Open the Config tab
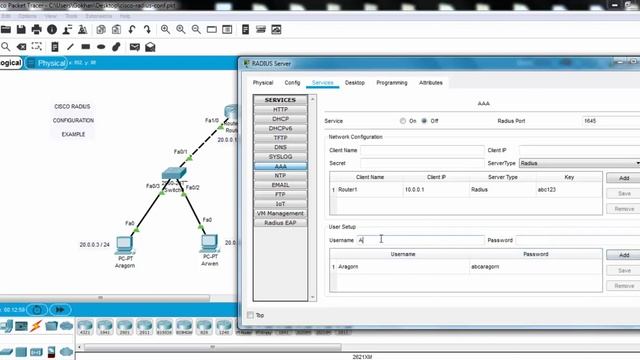This screenshot has height=360, width=640. click(x=292, y=82)
